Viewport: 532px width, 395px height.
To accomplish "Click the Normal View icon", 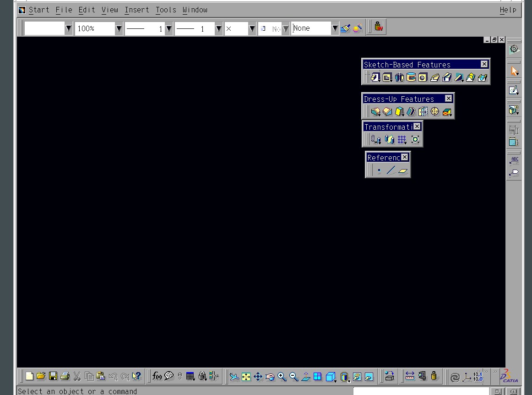I will (x=306, y=376).
